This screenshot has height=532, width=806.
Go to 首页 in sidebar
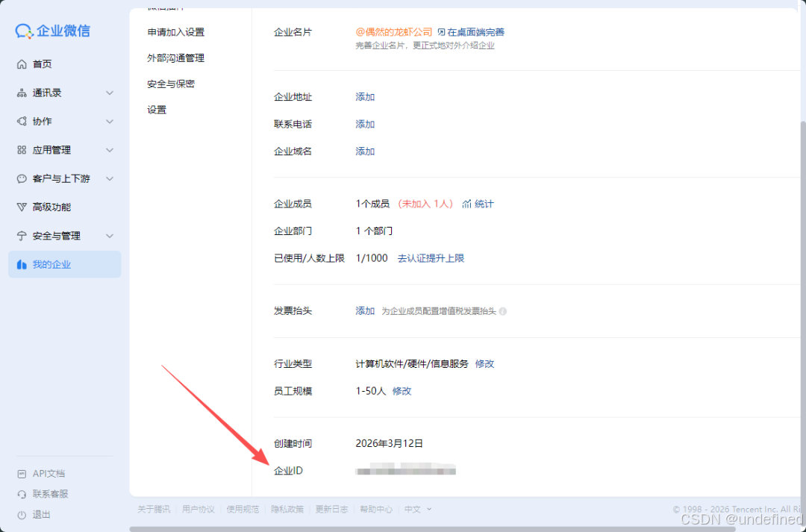[x=65, y=64]
